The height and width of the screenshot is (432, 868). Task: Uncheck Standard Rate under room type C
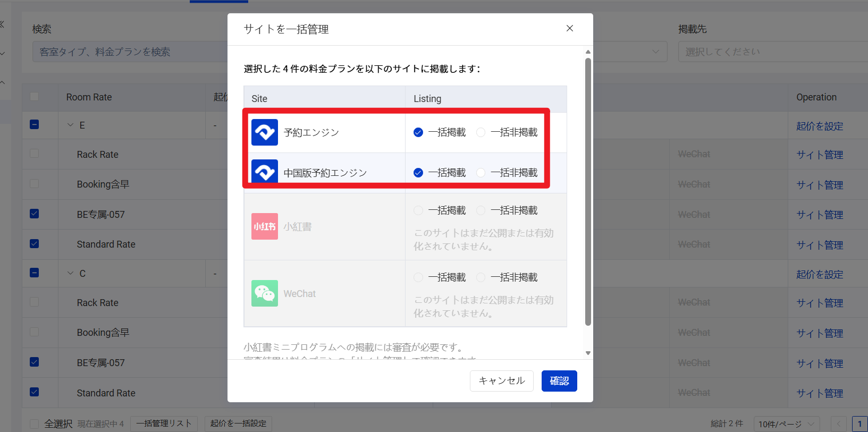coord(35,392)
